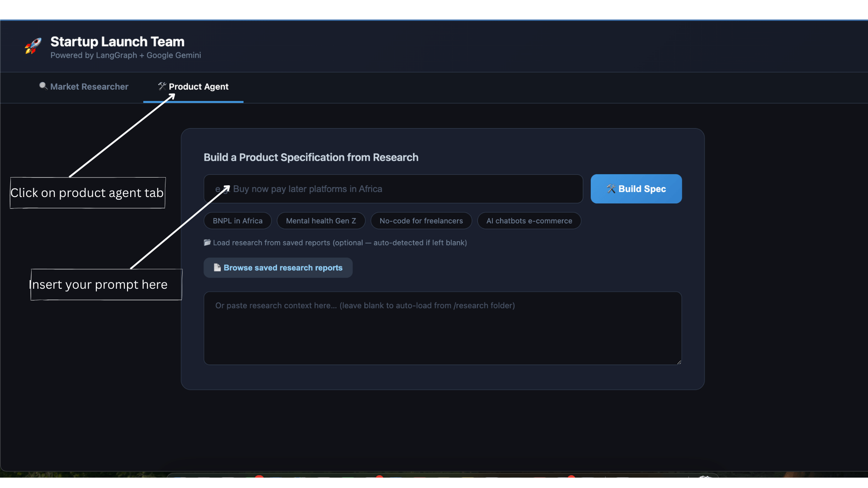The width and height of the screenshot is (868, 488).
Task: Click the topic input field with Africa placeholder
Action: point(392,189)
